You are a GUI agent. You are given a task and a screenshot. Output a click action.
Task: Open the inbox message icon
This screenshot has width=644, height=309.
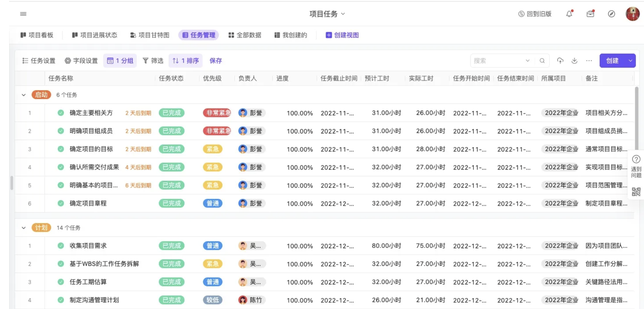coord(591,14)
